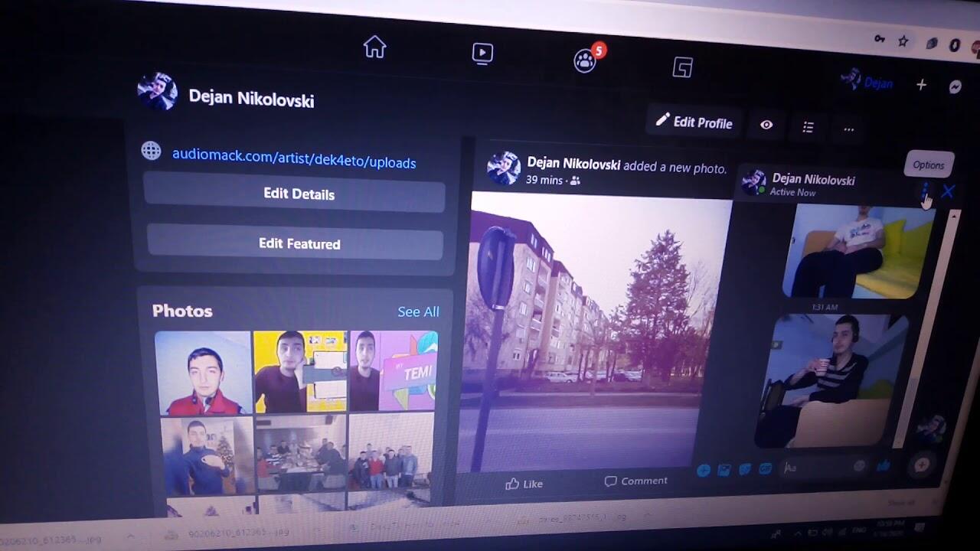Open Messenger from the top bar

point(955,86)
